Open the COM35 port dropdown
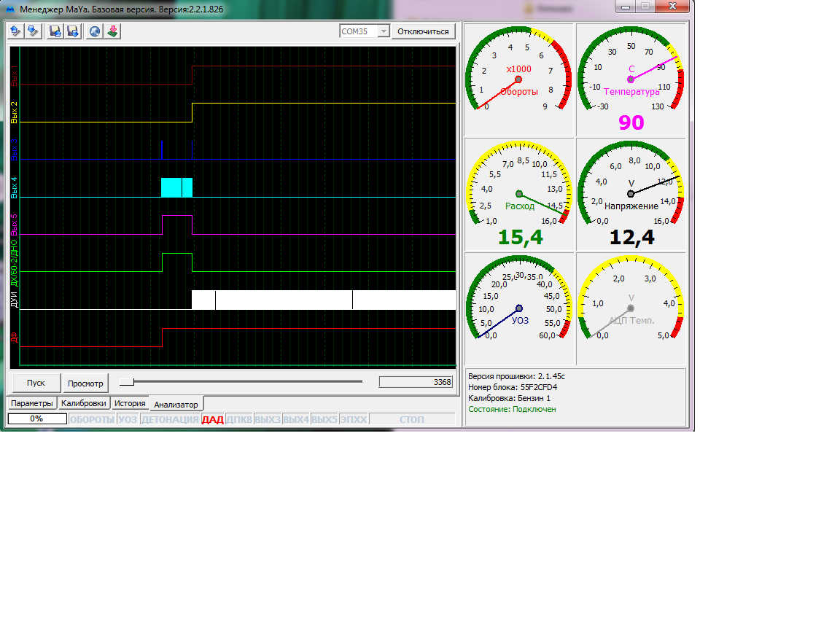Viewport: 840px width, 635px height. pyautogui.click(x=383, y=31)
